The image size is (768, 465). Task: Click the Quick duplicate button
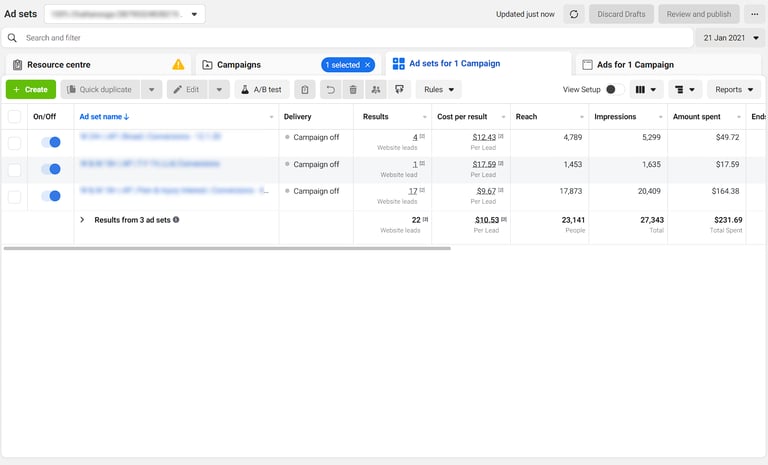(x=100, y=90)
